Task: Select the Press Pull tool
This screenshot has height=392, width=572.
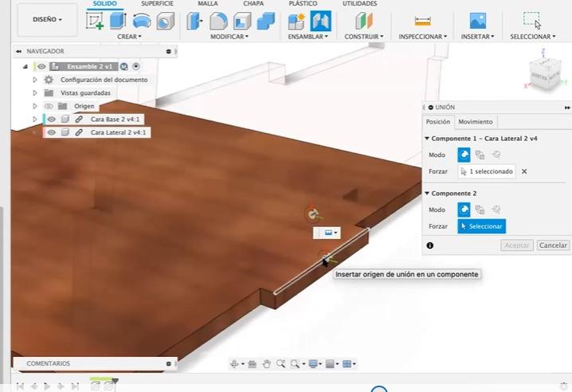Action: 194,21
